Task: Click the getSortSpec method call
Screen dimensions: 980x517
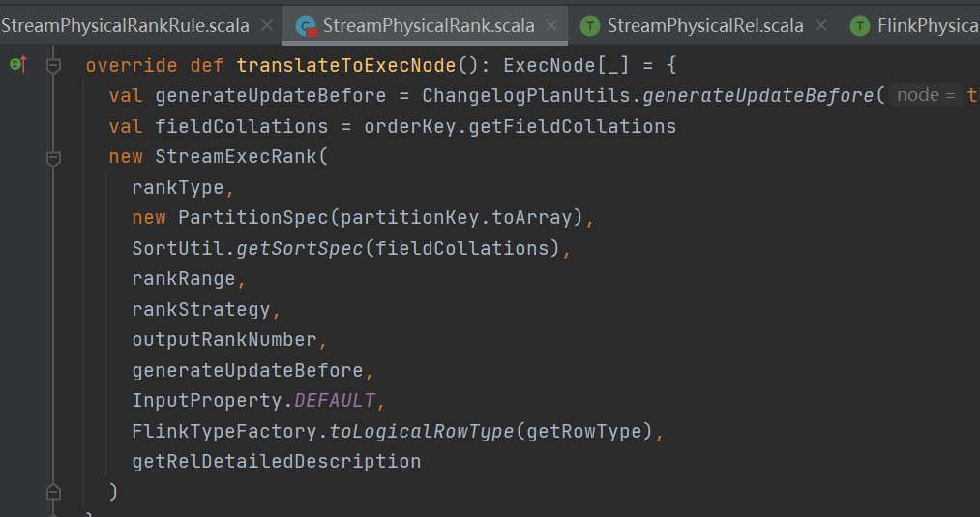Action: coord(299,248)
